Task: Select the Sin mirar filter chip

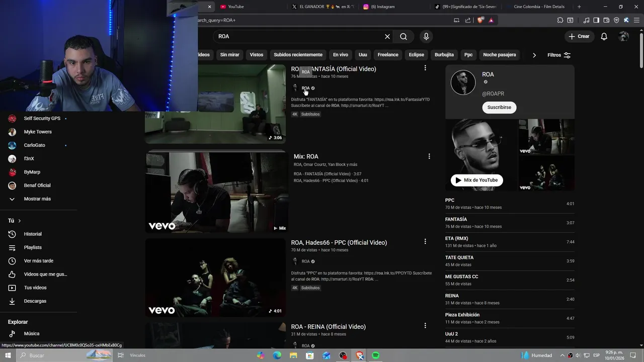Action: pos(229,55)
